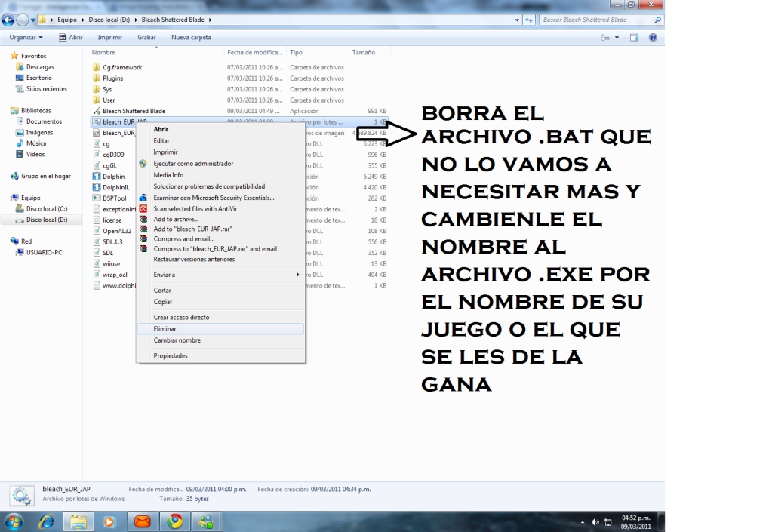Viewport: 772px width, 532px height.
Task: Select the wiiuse file name
Action: coord(111,264)
